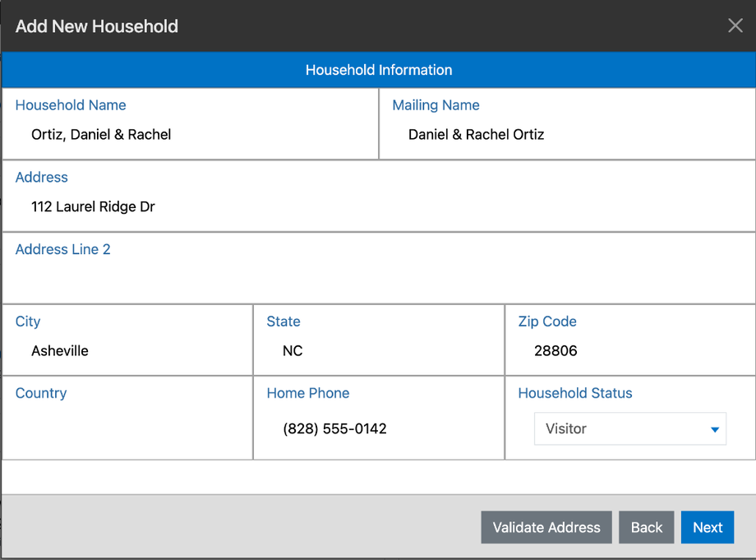Click the Zip Code label
Viewport: 756px width, 560px height.
tap(547, 322)
